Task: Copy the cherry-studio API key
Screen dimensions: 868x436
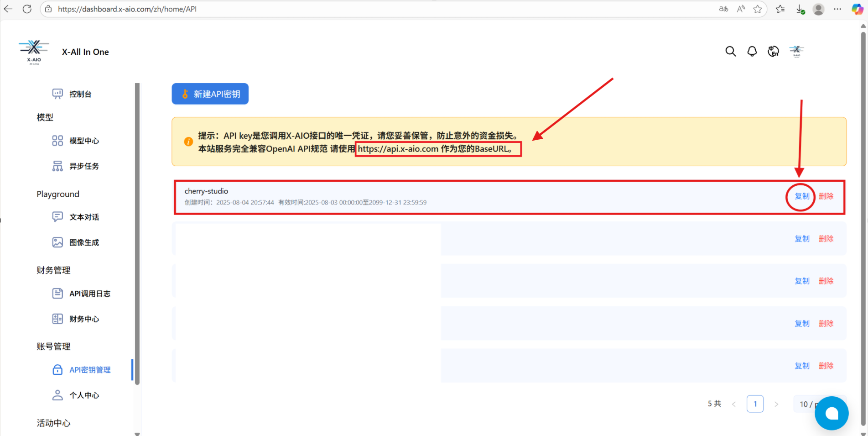Action: coord(802,196)
